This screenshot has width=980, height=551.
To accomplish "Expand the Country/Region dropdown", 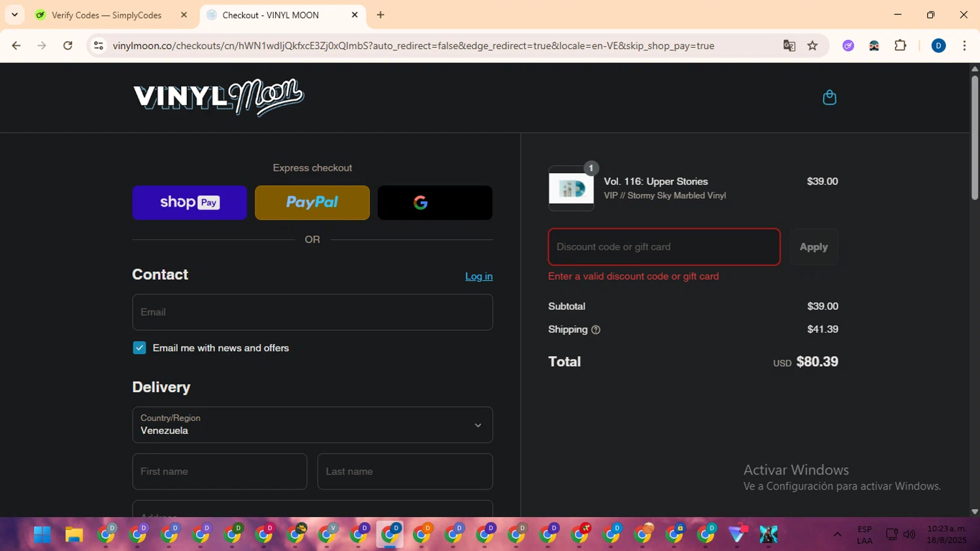I will click(312, 425).
